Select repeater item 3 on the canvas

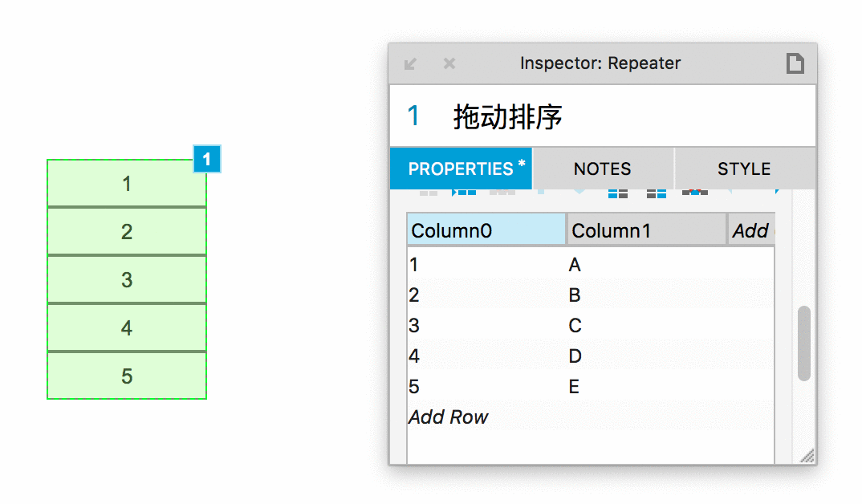[x=127, y=280]
